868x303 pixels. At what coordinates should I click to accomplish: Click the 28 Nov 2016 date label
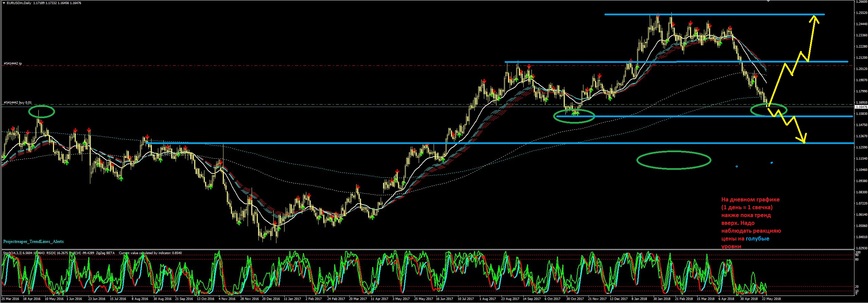[x=249, y=299]
